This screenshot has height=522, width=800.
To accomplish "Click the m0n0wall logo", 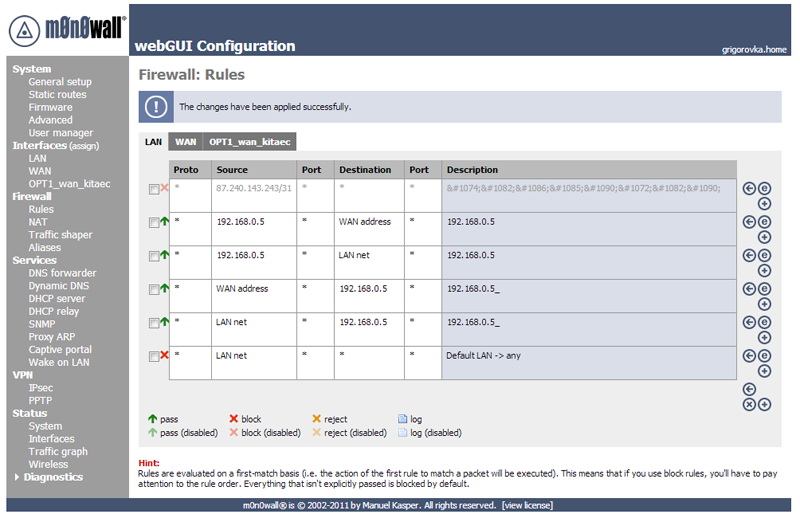I will (x=67, y=29).
